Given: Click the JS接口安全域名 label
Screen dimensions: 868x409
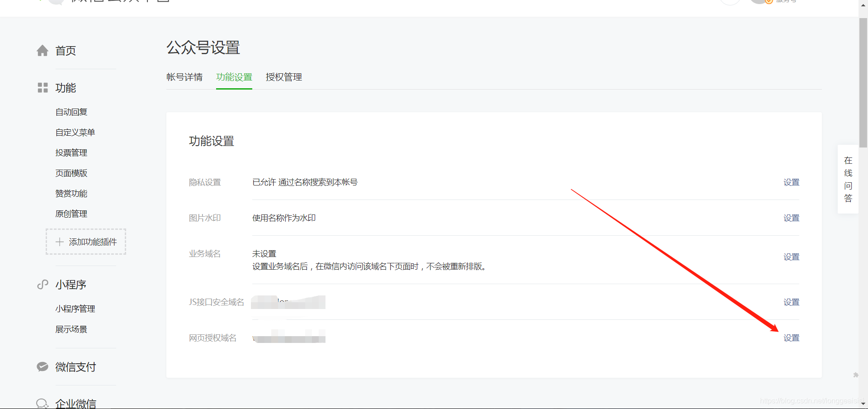Looking at the screenshot, I should [x=217, y=302].
